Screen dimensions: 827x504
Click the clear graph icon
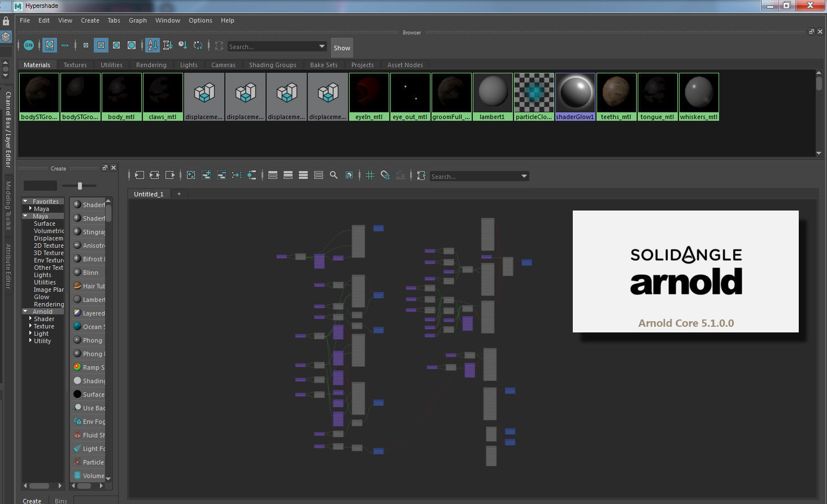(191, 176)
